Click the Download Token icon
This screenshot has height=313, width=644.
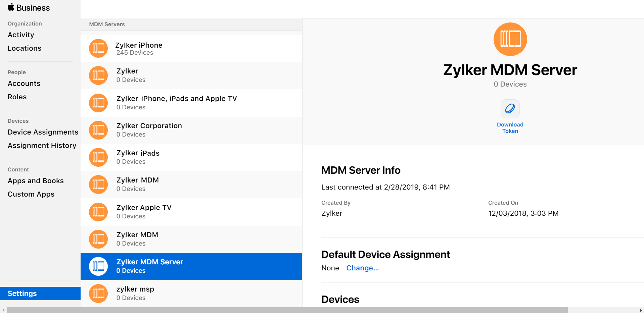pos(510,109)
